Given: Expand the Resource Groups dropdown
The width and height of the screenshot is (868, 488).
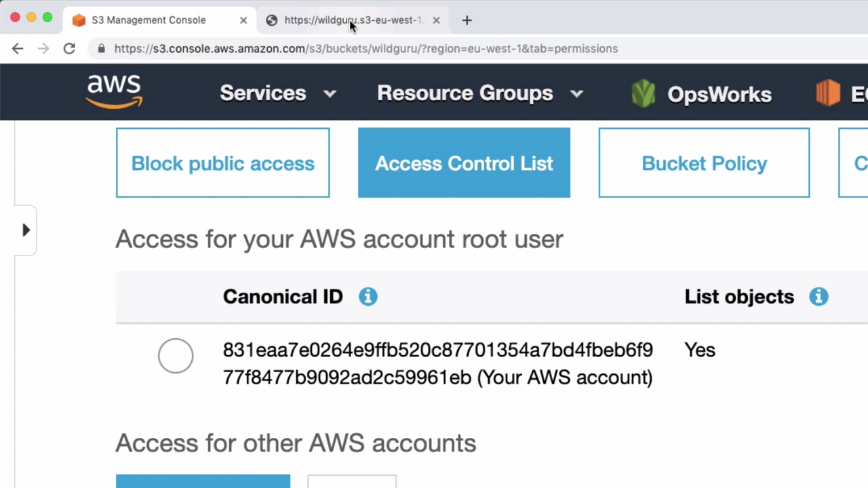Looking at the screenshot, I should coord(479,94).
